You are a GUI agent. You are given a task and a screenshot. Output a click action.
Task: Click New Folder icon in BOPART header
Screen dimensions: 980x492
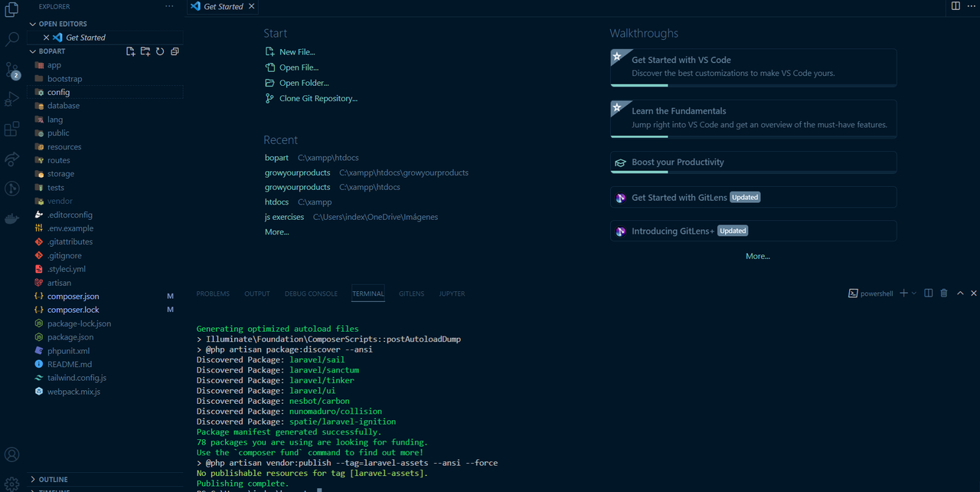[x=145, y=51]
